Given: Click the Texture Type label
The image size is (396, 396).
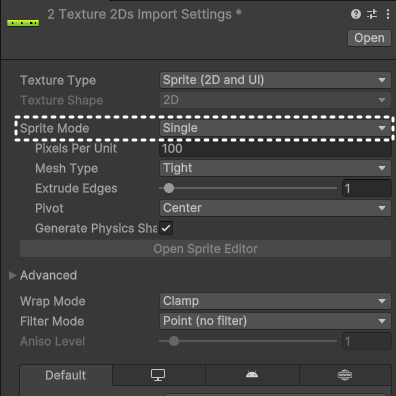Looking at the screenshot, I should [58, 80].
